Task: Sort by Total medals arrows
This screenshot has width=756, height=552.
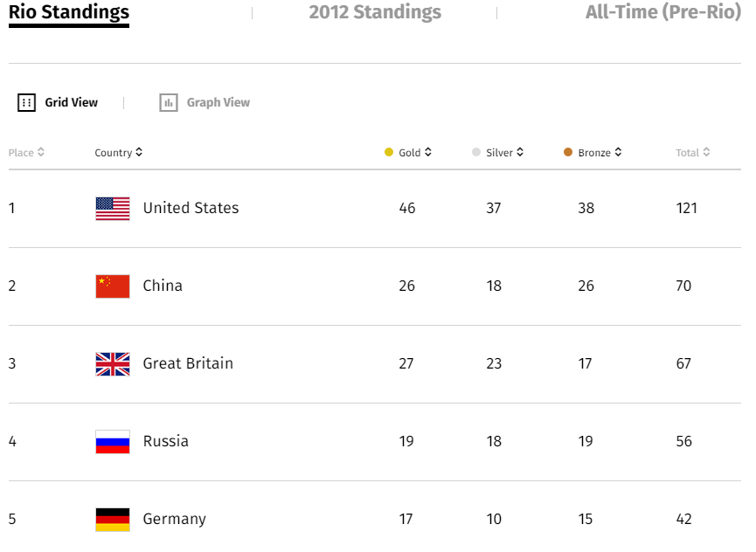Action: click(x=706, y=152)
